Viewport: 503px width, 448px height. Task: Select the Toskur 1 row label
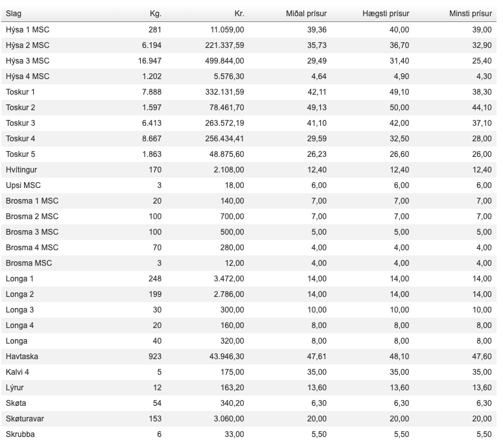tap(20, 91)
